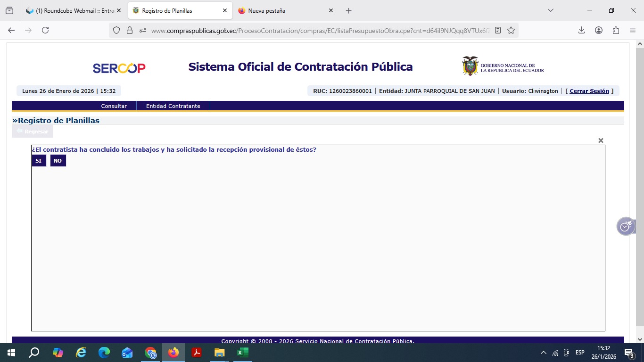The height and width of the screenshot is (362, 644).
Task: Close the dialog with the X icon
Action: [x=601, y=140]
